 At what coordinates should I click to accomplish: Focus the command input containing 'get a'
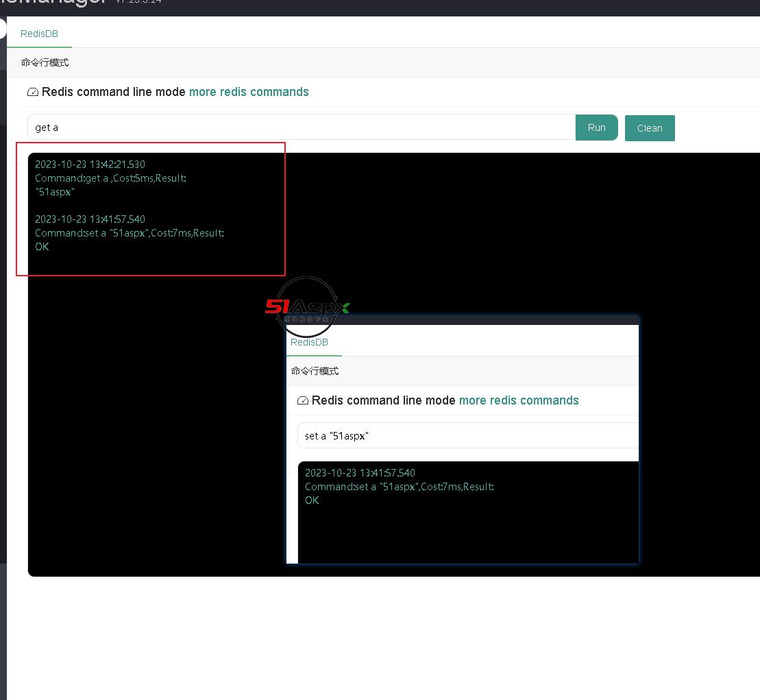pyautogui.click(x=302, y=128)
